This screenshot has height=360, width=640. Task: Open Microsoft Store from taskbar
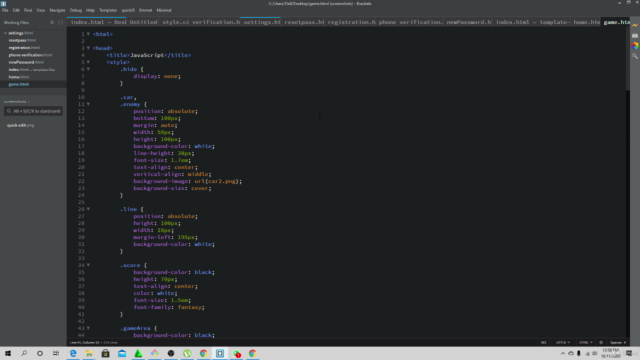pyautogui.click(x=105, y=353)
